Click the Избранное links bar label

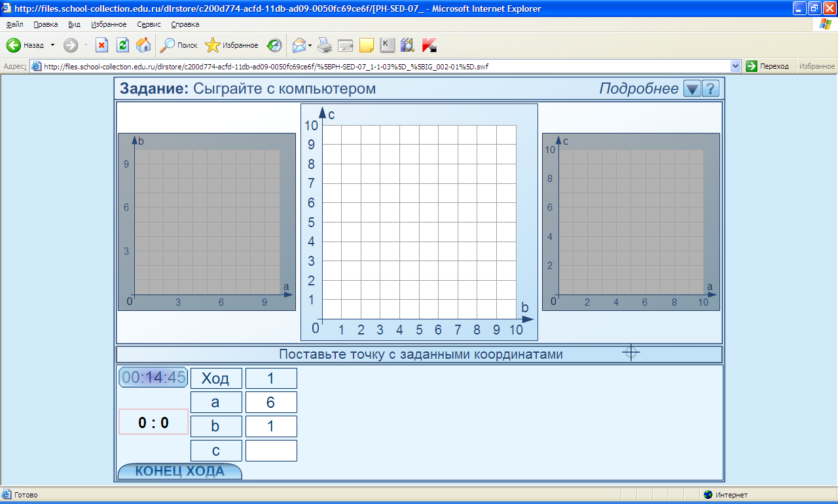(816, 66)
